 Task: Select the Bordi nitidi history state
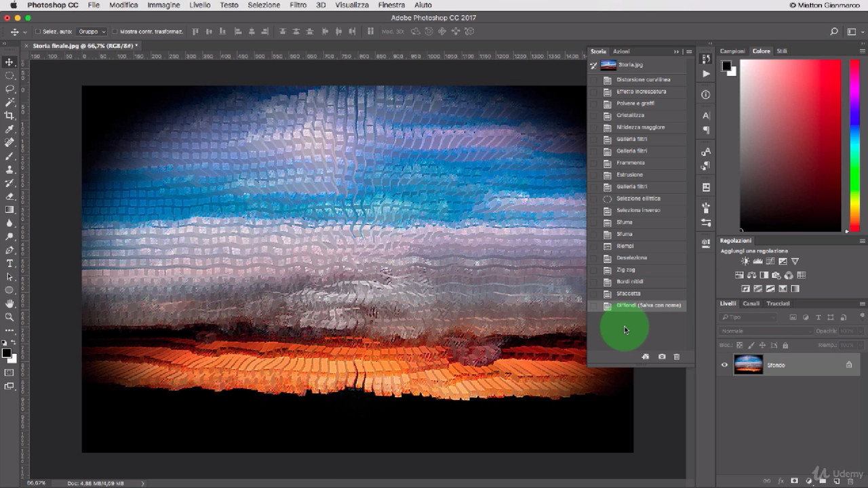(x=638, y=282)
